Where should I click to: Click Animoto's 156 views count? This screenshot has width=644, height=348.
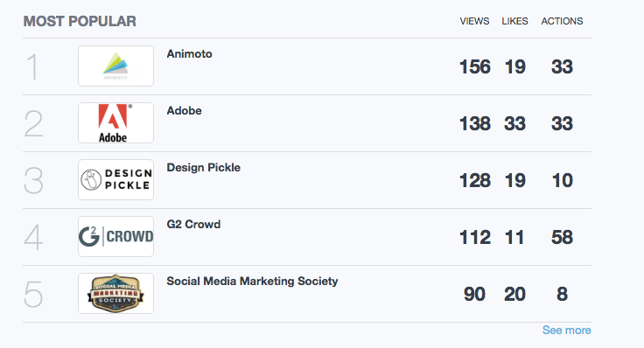475,67
